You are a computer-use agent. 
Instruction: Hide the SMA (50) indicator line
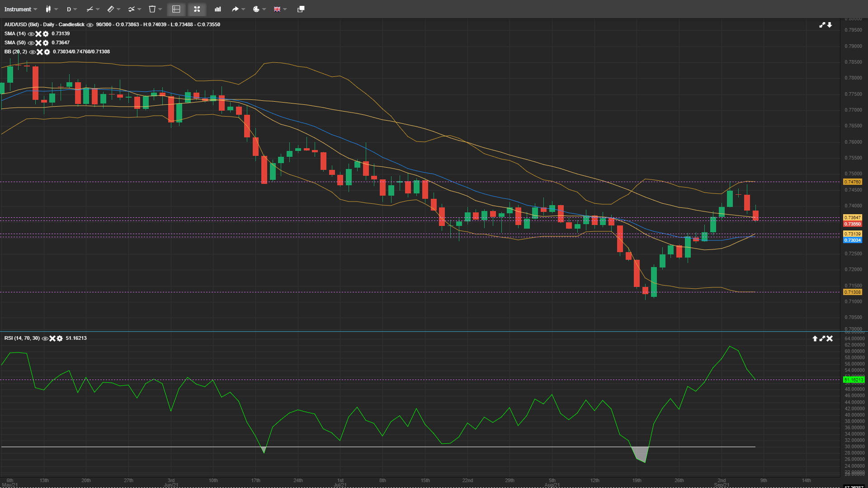pyautogui.click(x=31, y=43)
